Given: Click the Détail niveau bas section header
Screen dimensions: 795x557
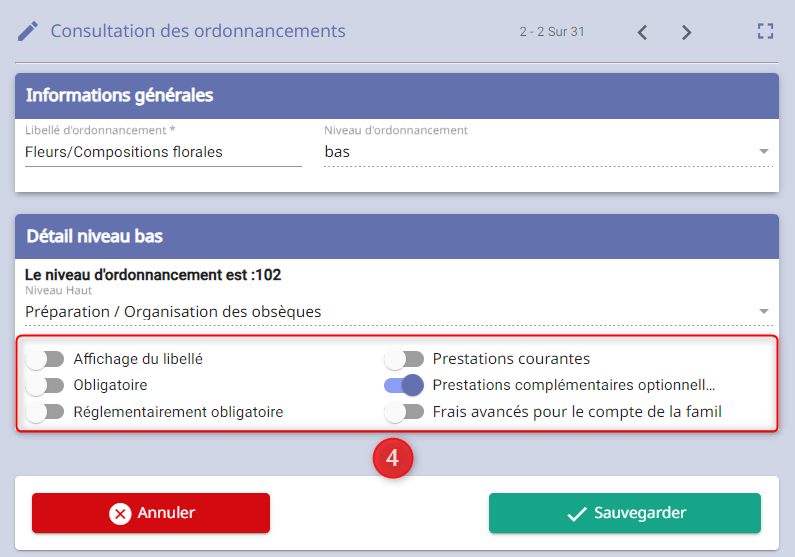Looking at the screenshot, I should pyautogui.click(x=397, y=237).
